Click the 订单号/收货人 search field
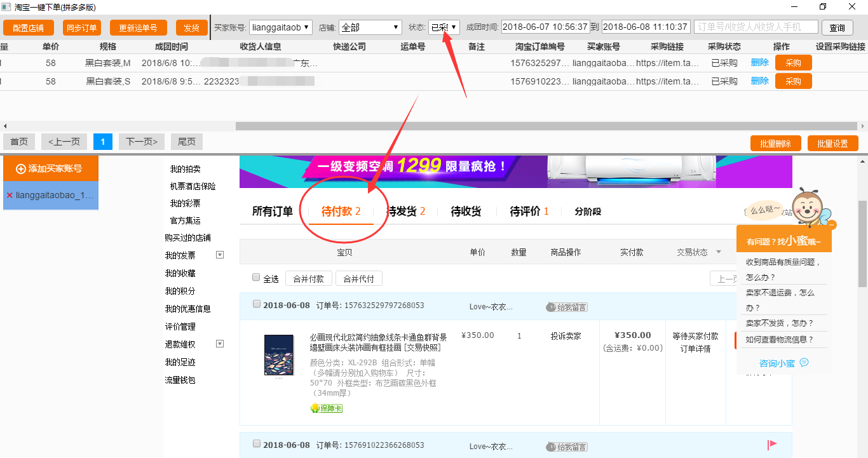This screenshot has width=868, height=458. pos(756,27)
